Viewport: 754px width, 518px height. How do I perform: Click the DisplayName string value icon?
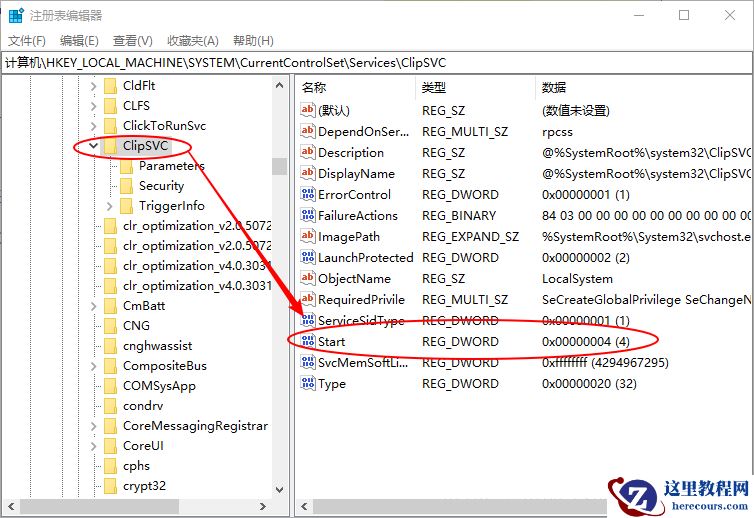click(x=308, y=173)
